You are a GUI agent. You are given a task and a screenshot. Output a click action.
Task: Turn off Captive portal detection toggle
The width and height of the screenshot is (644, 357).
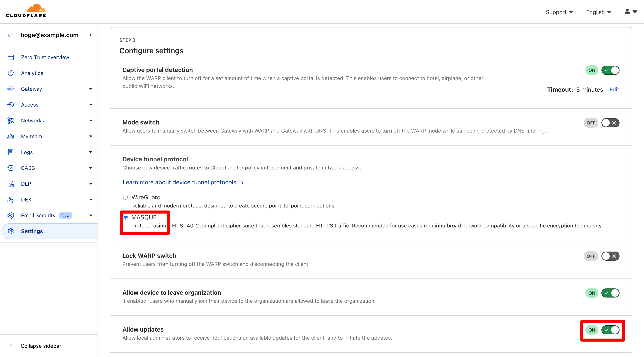click(x=610, y=70)
